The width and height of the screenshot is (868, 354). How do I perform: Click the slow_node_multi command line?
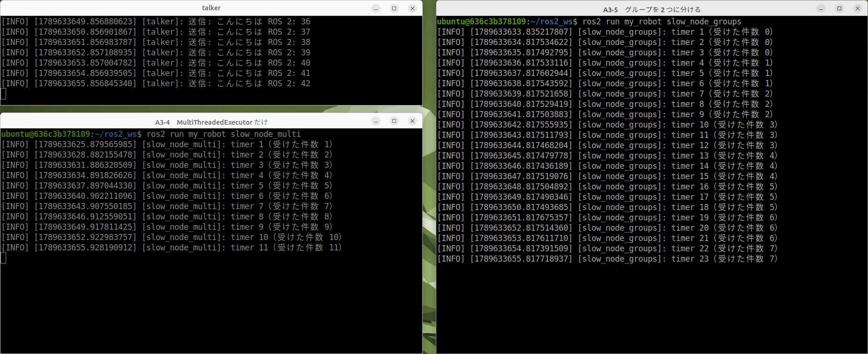tap(151, 134)
